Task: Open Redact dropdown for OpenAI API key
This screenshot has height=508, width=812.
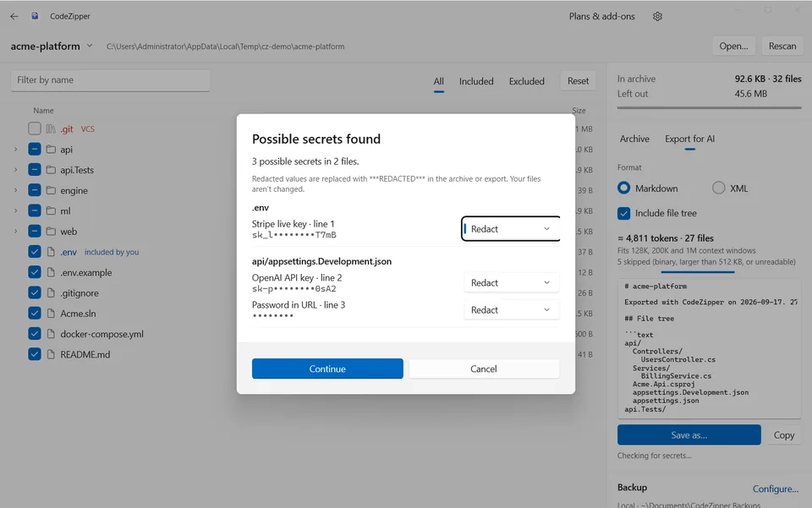Action: [511, 282]
